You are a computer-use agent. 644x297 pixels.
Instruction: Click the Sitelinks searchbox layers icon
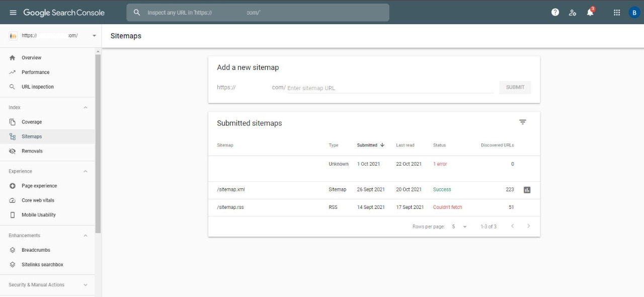coord(13,265)
